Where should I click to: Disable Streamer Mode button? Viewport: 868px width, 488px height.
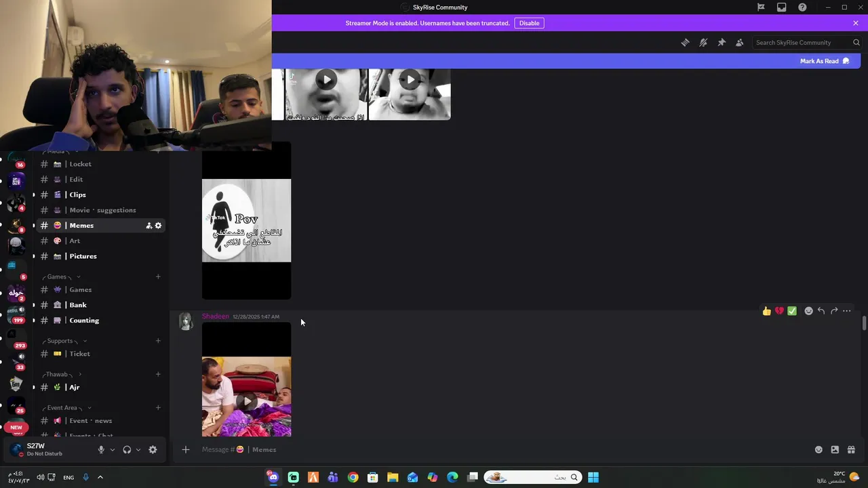point(530,23)
